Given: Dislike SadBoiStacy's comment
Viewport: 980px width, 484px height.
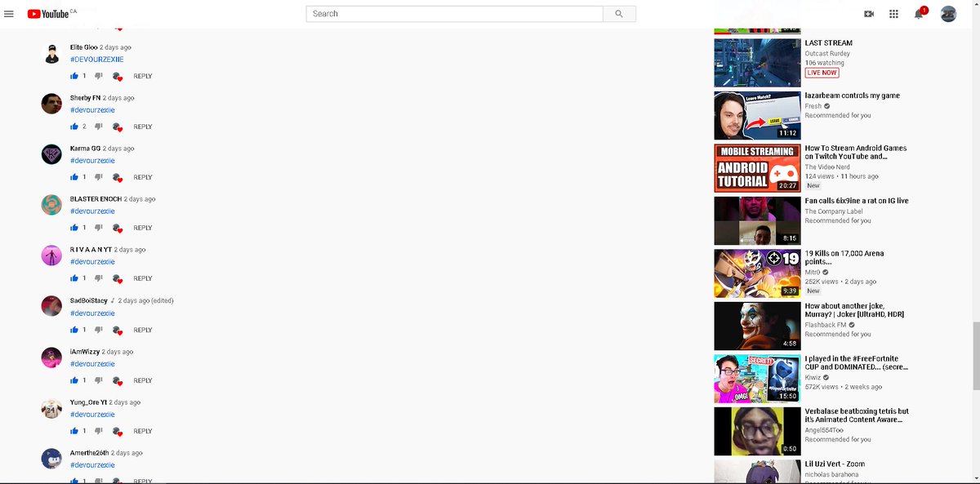Looking at the screenshot, I should (98, 330).
